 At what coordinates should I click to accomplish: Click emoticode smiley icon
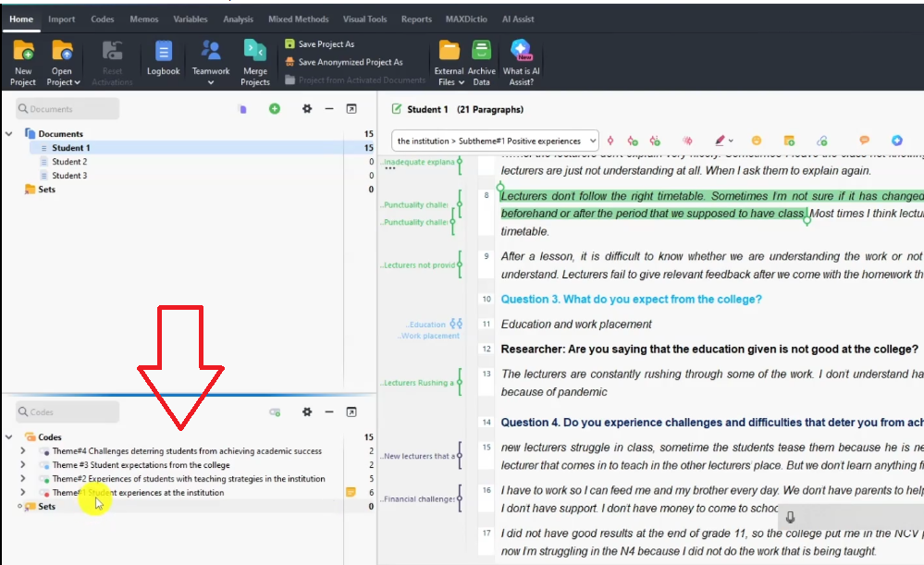coord(757,141)
